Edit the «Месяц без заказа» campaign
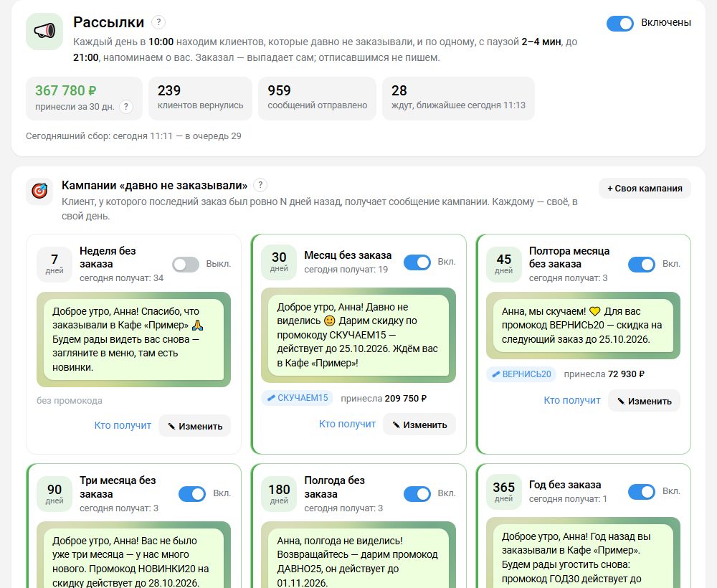This screenshot has height=588, width=717. click(419, 425)
